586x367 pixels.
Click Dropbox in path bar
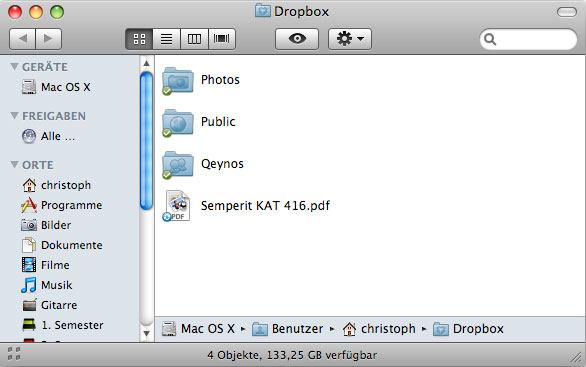coord(468,329)
